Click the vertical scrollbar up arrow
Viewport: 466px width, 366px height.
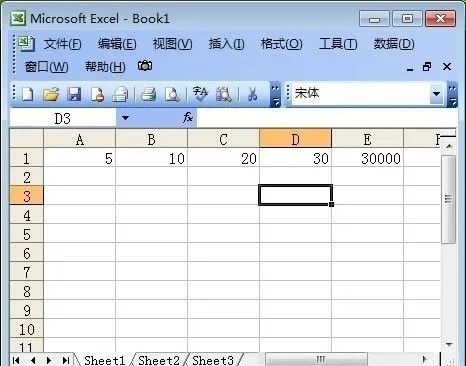[449, 146]
